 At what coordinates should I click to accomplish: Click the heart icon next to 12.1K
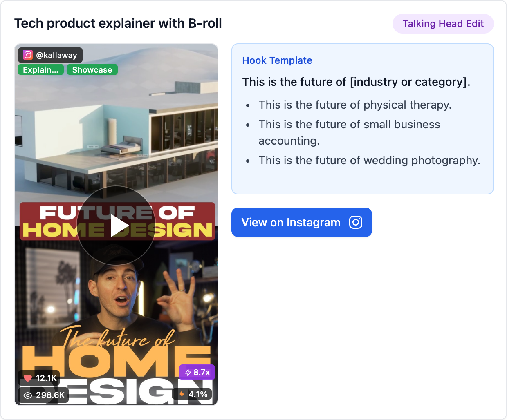click(28, 378)
